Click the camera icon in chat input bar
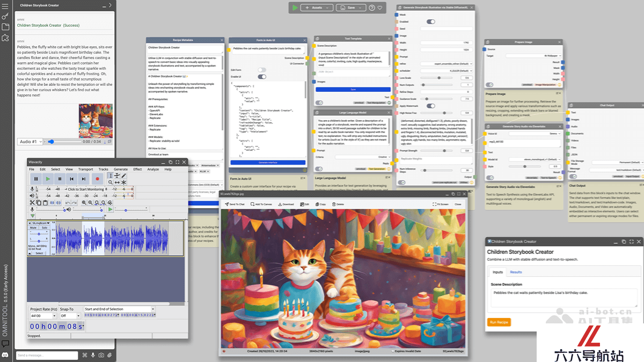Screen dimensions: 644x362 click(101, 355)
